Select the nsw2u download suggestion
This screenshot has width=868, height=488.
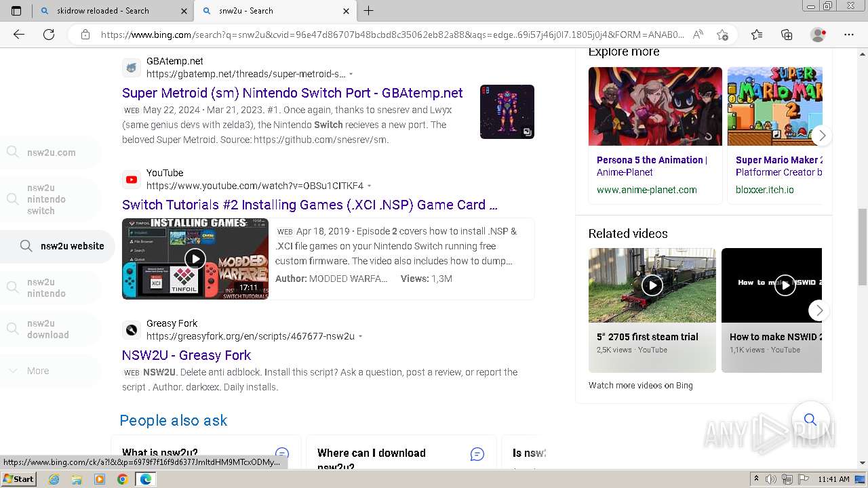50,329
